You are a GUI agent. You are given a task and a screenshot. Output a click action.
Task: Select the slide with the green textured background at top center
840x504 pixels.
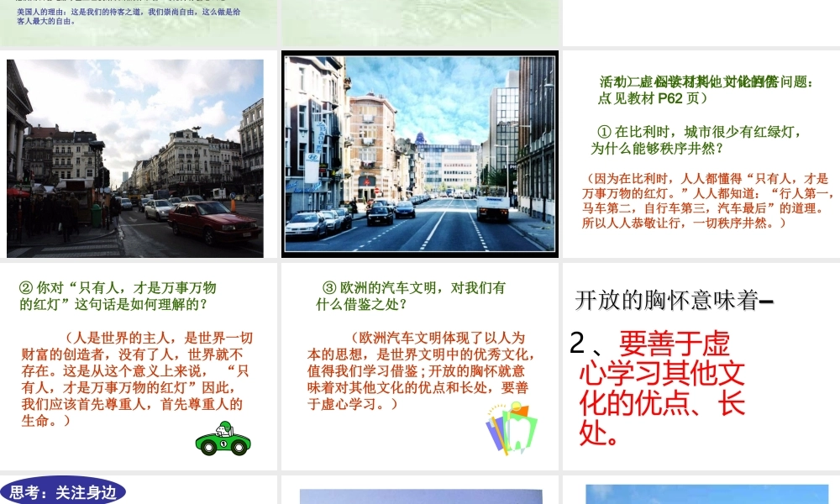coord(420,23)
